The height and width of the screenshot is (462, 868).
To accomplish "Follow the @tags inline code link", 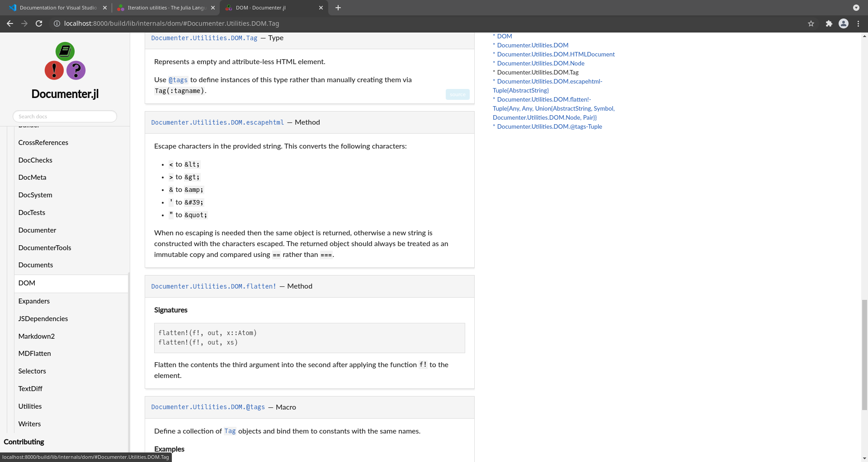I will [x=178, y=80].
